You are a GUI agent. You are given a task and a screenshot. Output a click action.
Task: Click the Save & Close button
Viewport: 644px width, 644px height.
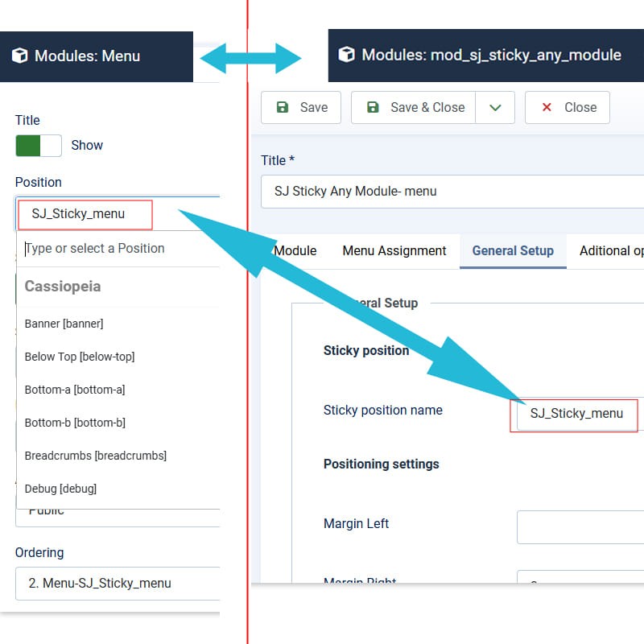414,107
